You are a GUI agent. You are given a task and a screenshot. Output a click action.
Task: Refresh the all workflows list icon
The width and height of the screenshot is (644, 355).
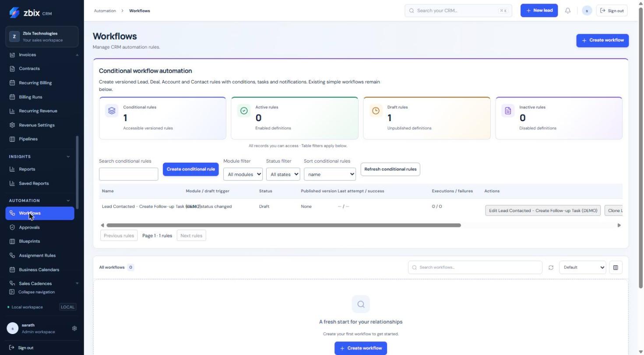(551, 268)
